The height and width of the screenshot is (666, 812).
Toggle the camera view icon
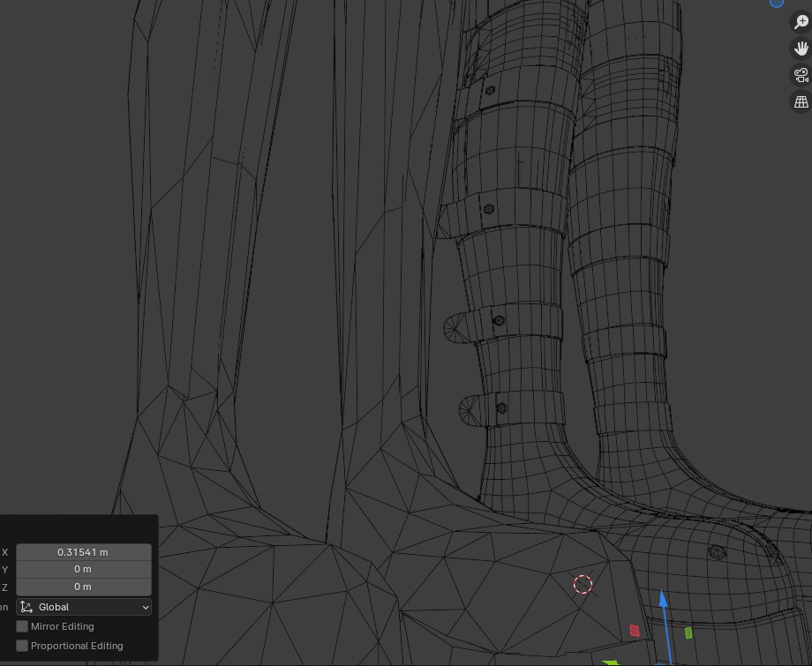pos(801,75)
